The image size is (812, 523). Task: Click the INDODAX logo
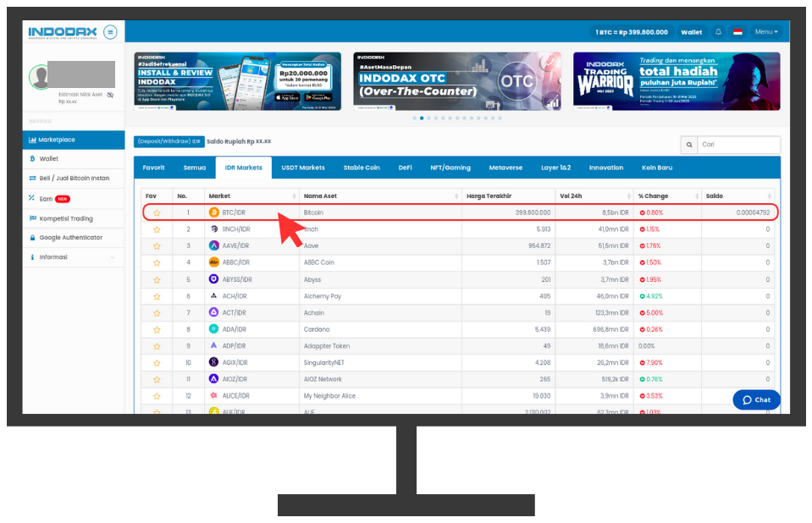(x=62, y=32)
